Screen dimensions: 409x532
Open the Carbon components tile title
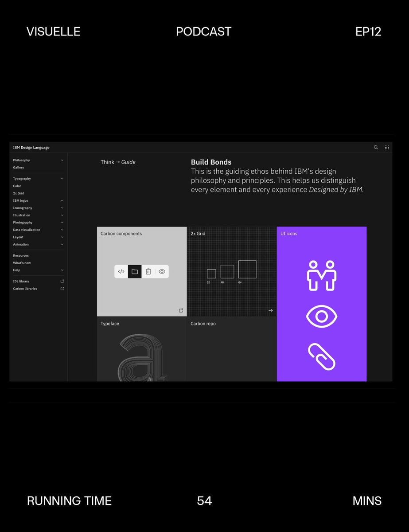pos(121,234)
